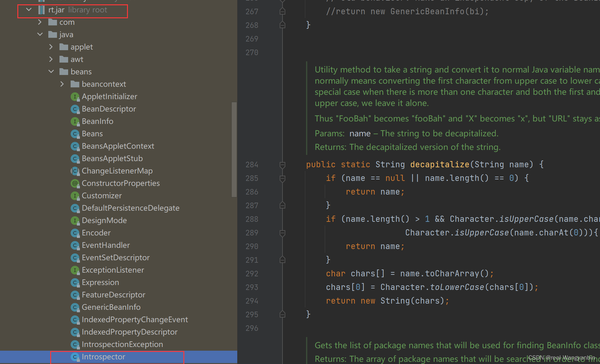Click the EventHandler class icon
Image resolution: width=600 pixels, height=364 pixels.
75,245
